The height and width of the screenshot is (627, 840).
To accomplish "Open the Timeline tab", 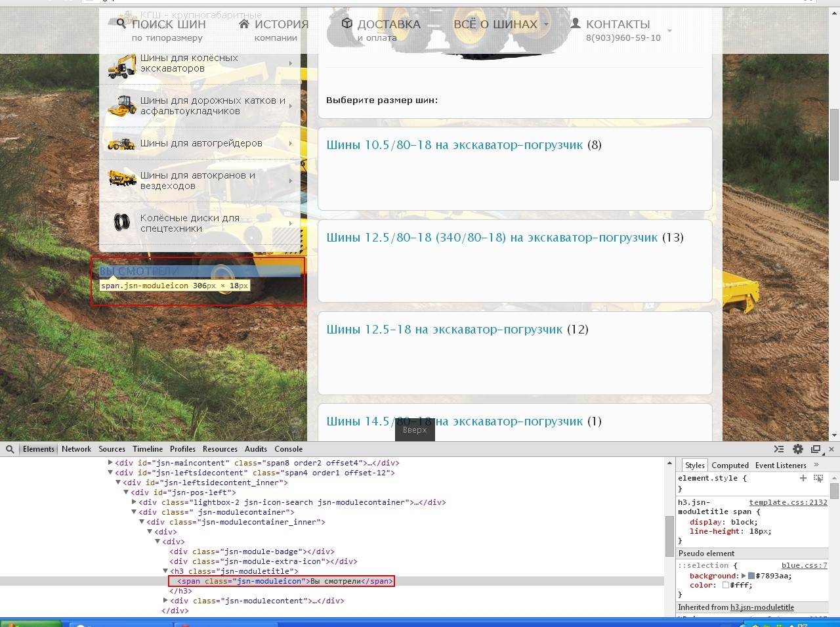I will click(x=148, y=449).
